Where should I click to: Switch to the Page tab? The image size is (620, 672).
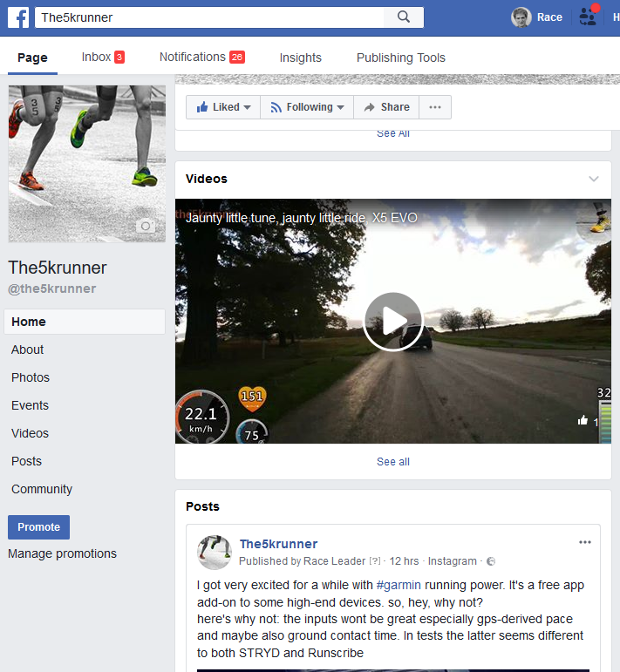32,58
